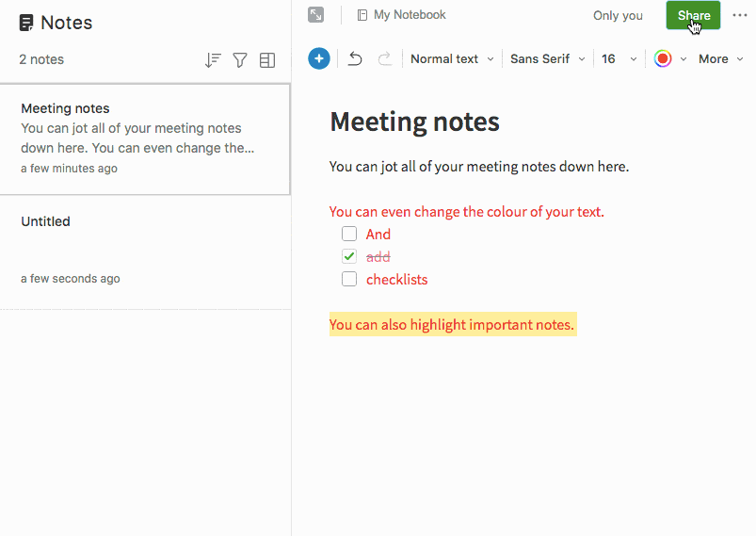The width and height of the screenshot is (756, 536).
Task: Click the green Share button
Action: click(693, 15)
